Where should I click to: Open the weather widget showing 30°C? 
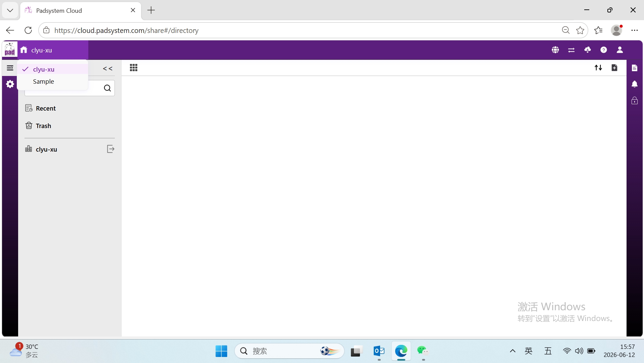coord(24,351)
